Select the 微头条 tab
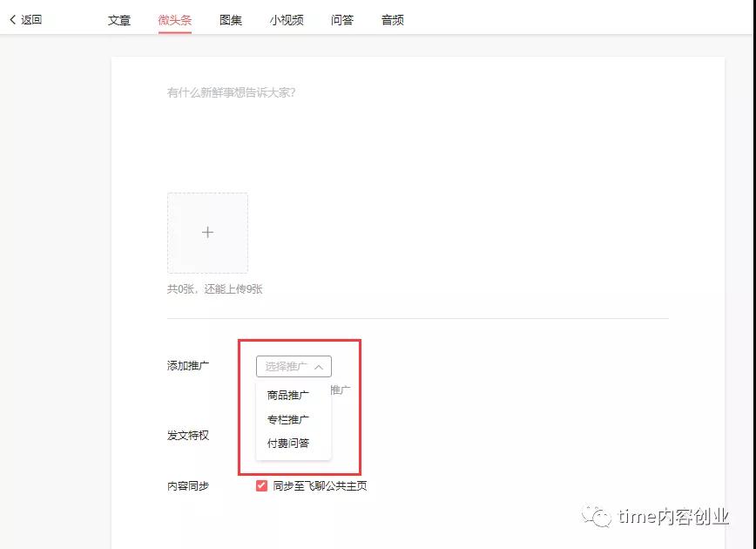Image resolution: width=756 pixels, height=549 pixels. [x=175, y=20]
